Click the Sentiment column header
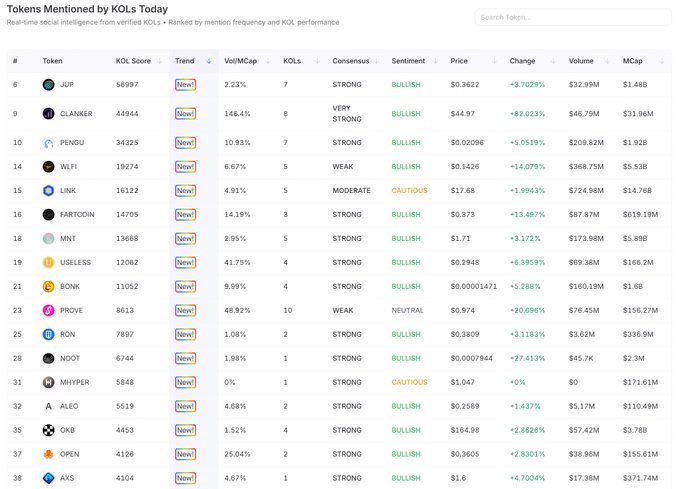Viewport: 680px width, 489px height. coord(408,61)
